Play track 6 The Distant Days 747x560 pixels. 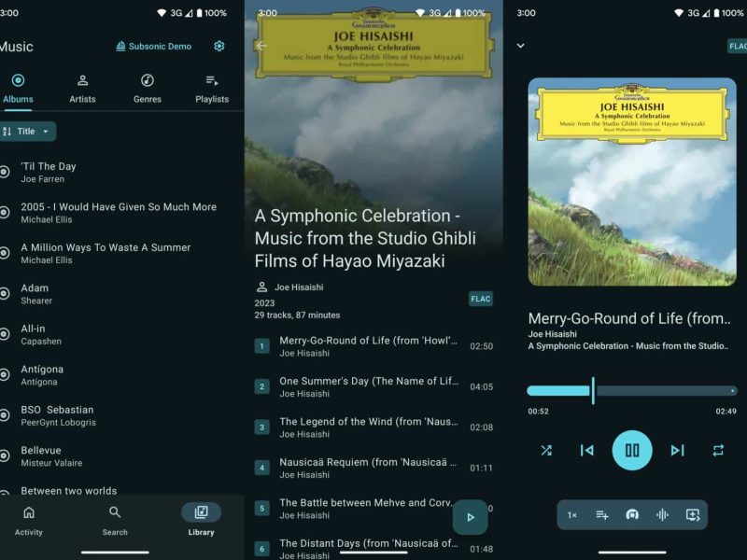pyautogui.click(x=374, y=549)
